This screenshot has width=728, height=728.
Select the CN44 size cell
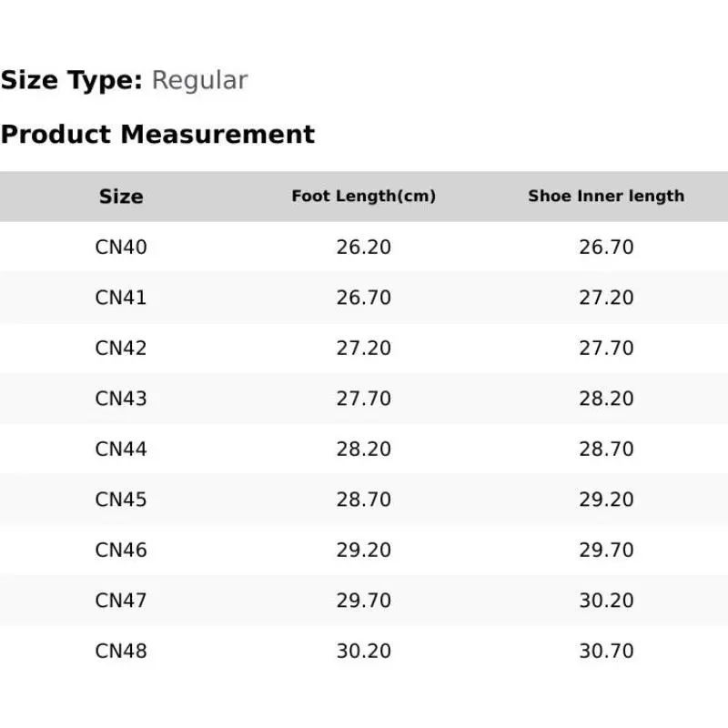121,449
